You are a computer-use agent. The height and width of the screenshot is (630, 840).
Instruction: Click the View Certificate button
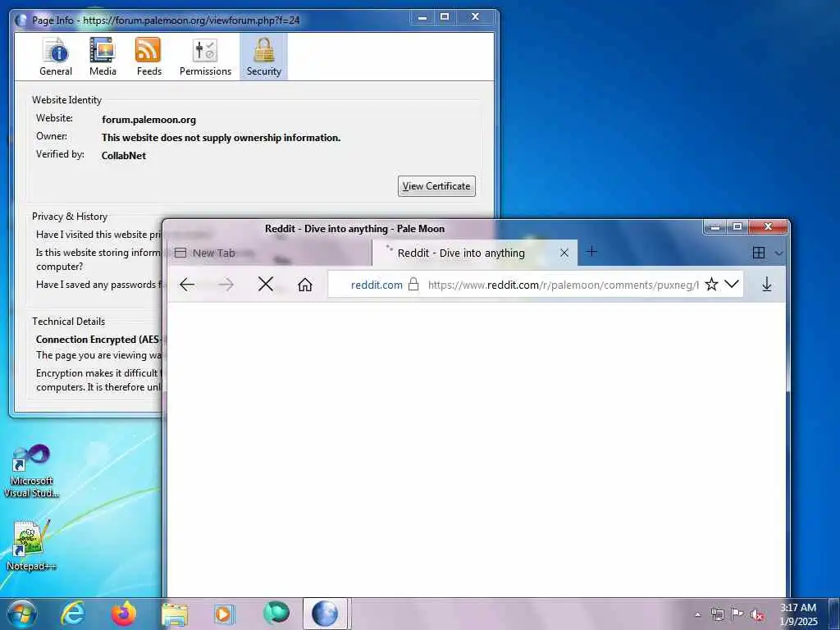(x=436, y=186)
